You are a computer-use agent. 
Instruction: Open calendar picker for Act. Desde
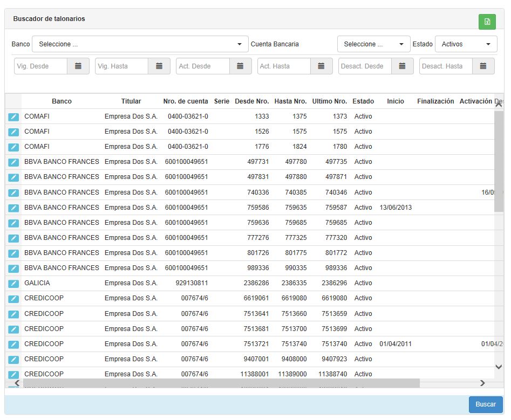240,66
